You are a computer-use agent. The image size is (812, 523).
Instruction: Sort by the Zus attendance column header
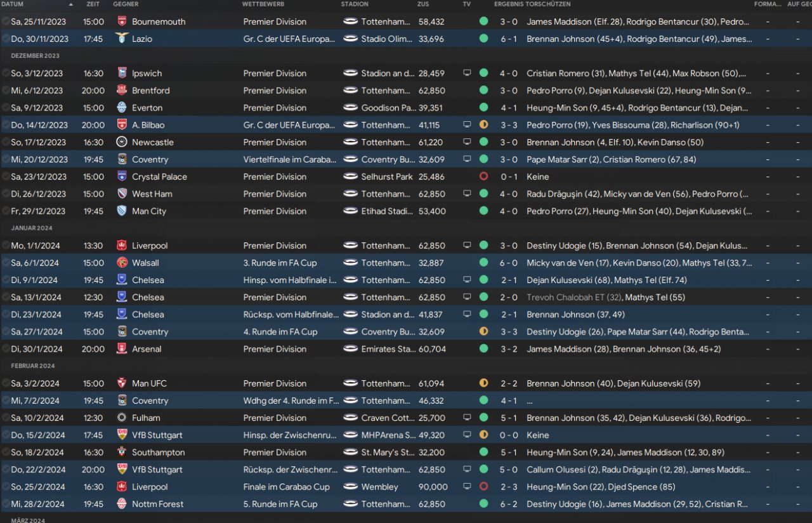423,4
